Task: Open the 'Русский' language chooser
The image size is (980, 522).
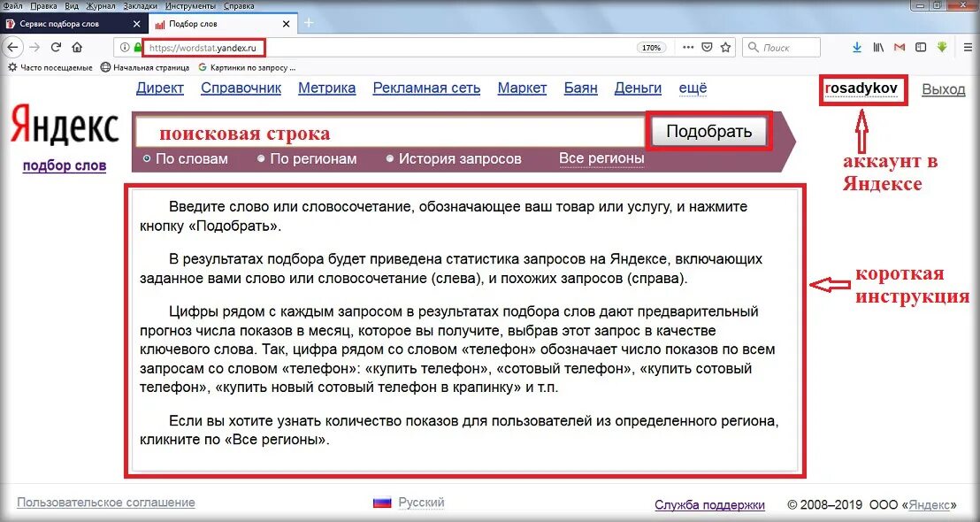Action: click(421, 502)
